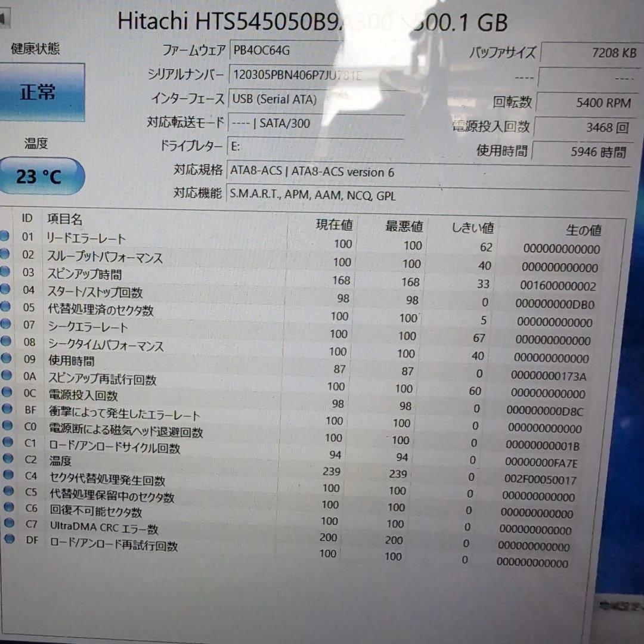
Task: Click status icon for row 01 リードエラーレート
Action: 5,236
